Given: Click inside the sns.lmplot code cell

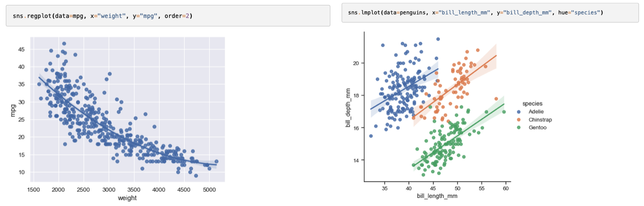Looking at the screenshot, I should [x=490, y=13].
